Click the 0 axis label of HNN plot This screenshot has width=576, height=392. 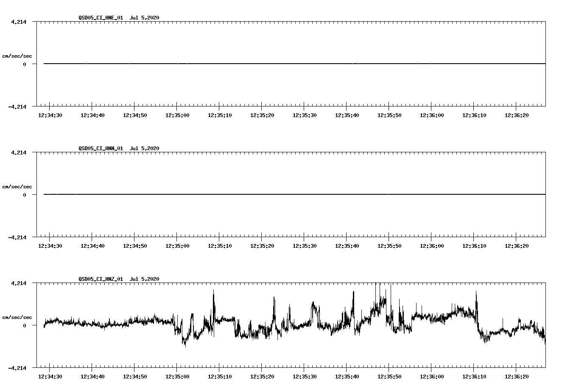[x=25, y=195]
